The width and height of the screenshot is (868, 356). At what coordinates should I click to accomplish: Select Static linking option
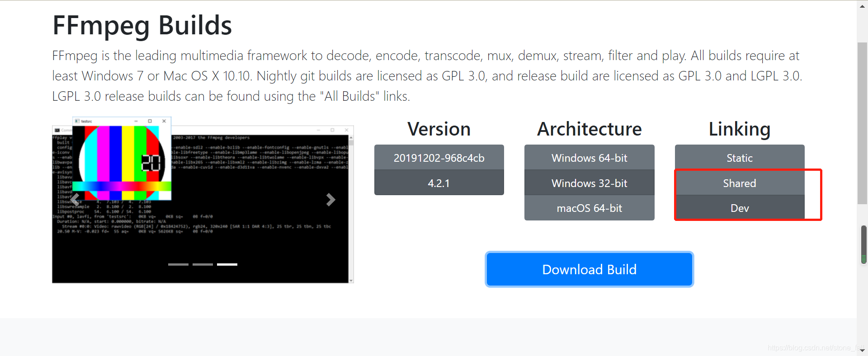pyautogui.click(x=740, y=158)
